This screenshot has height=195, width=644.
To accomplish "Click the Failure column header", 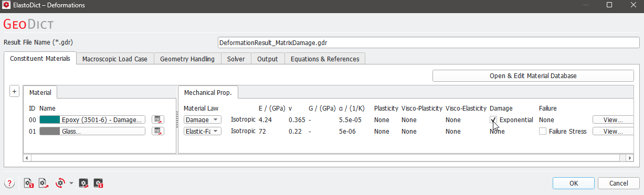I will [x=548, y=108].
